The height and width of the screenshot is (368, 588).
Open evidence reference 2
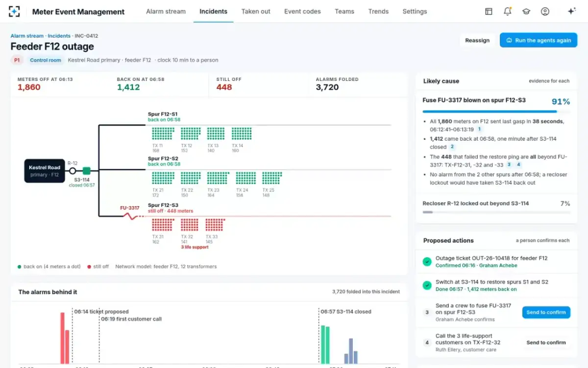(x=452, y=147)
